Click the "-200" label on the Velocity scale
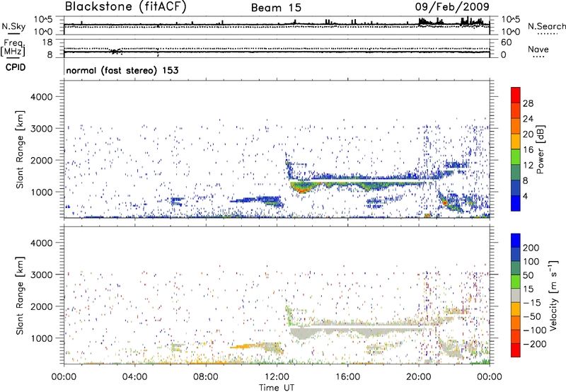The image size is (566, 392). point(534,344)
